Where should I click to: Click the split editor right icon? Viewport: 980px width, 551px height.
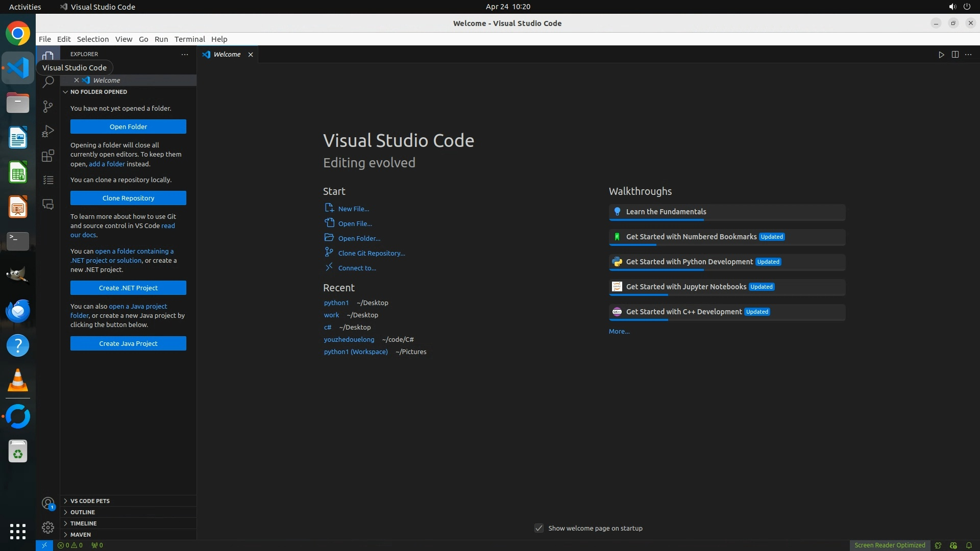pos(955,55)
